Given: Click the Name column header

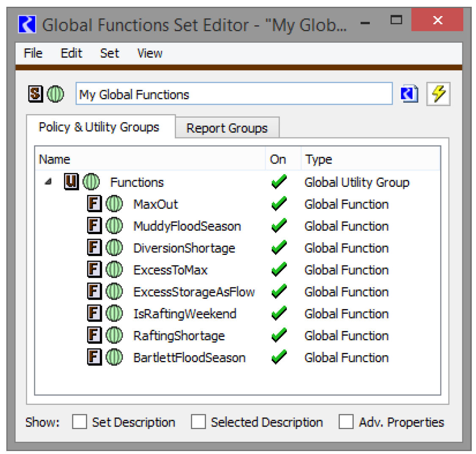Looking at the screenshot, I should pyautogui.click(x=55, y=159).
